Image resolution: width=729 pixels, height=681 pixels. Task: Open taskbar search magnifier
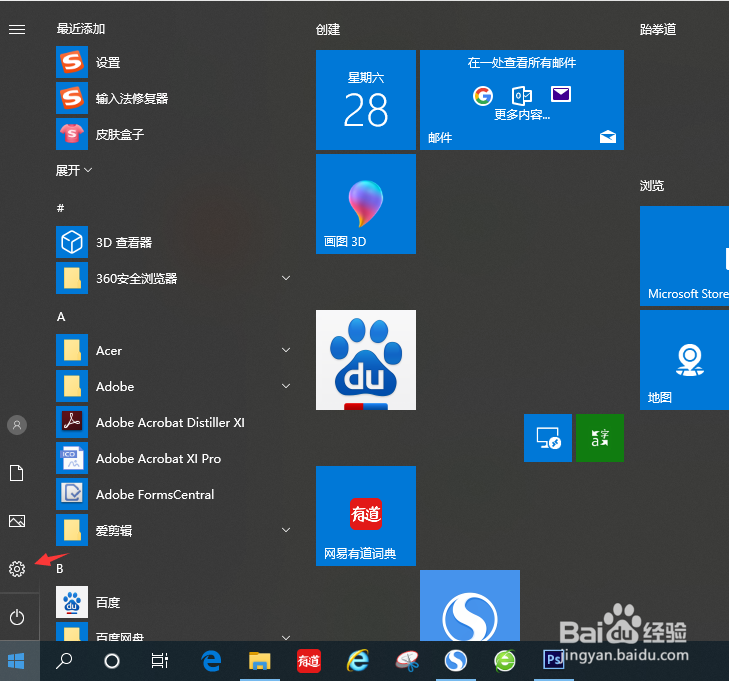(64, 661)
